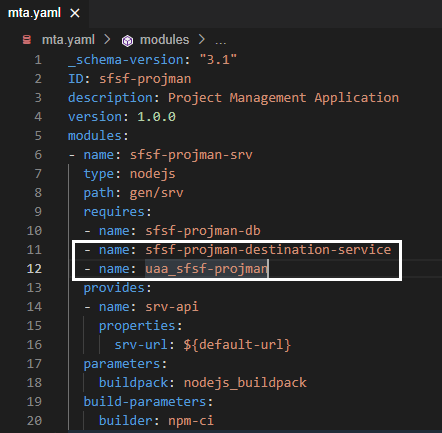Click the builder value npm-ci
This screenshot has width=442, height=433.
tap(191, 421)
